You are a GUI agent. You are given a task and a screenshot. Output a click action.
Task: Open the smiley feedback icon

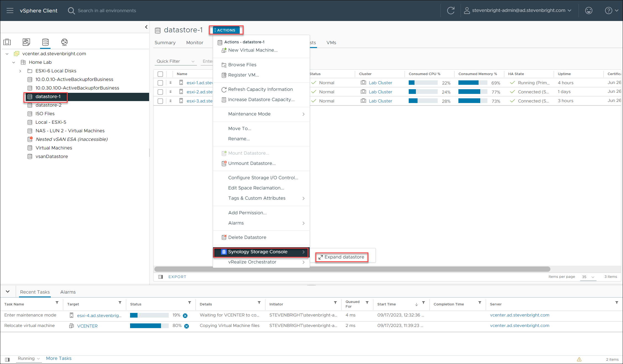click(x=588, y=10)
